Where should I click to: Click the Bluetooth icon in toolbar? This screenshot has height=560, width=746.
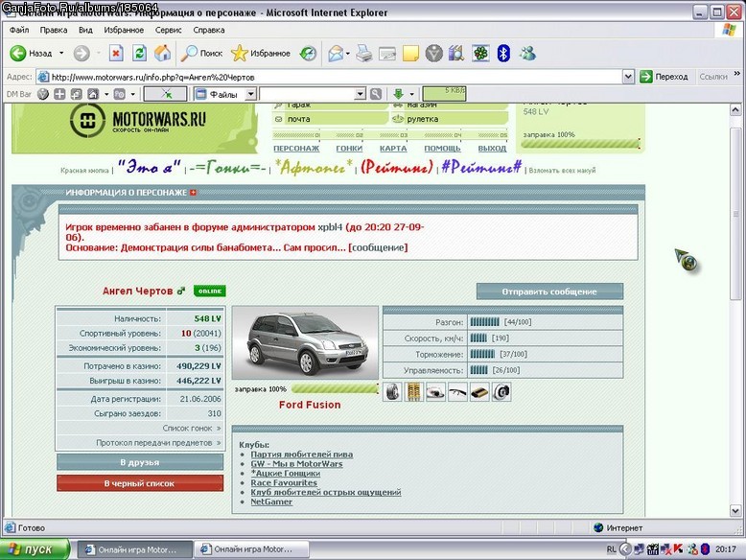tap(503, 54)
